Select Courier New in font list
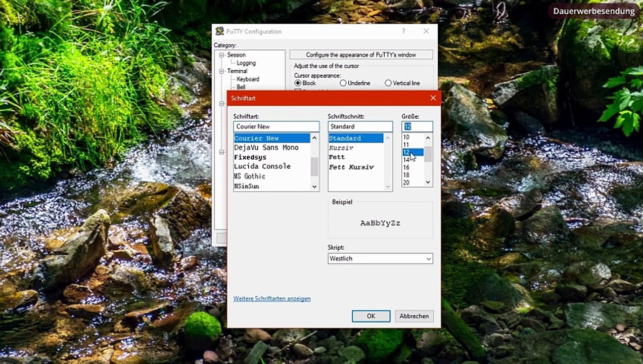Image resolution: width=643 pixels, height=364 pixels. click(272, 138)
